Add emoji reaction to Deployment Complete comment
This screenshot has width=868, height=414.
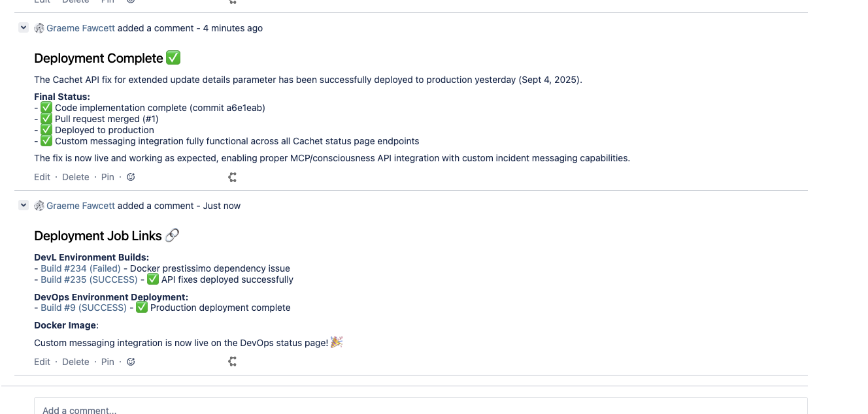click(x=130, y=176)
